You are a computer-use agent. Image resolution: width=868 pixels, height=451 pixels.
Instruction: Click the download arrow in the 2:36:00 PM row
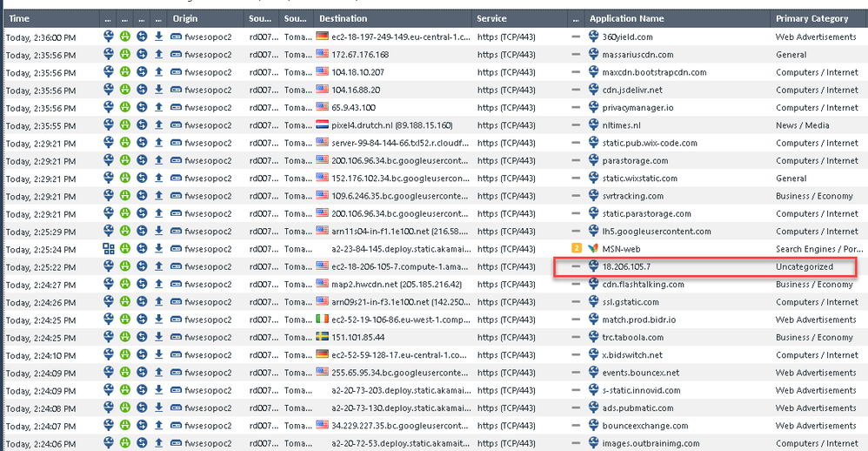coord(158,37)
